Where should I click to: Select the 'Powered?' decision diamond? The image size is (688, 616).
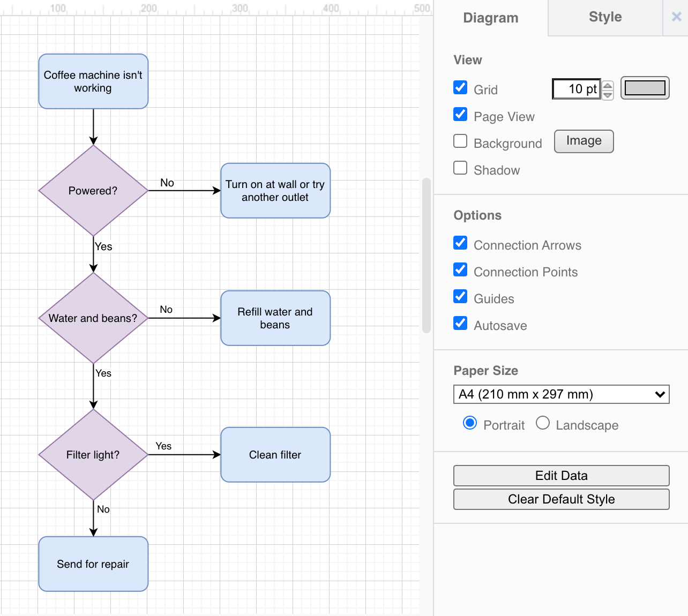(x=93, y=191)
